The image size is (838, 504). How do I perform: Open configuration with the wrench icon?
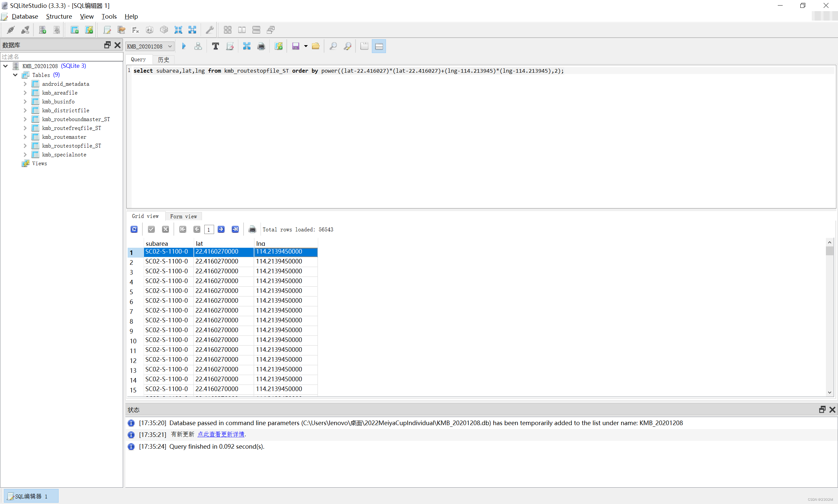click(x=209, y=30)
